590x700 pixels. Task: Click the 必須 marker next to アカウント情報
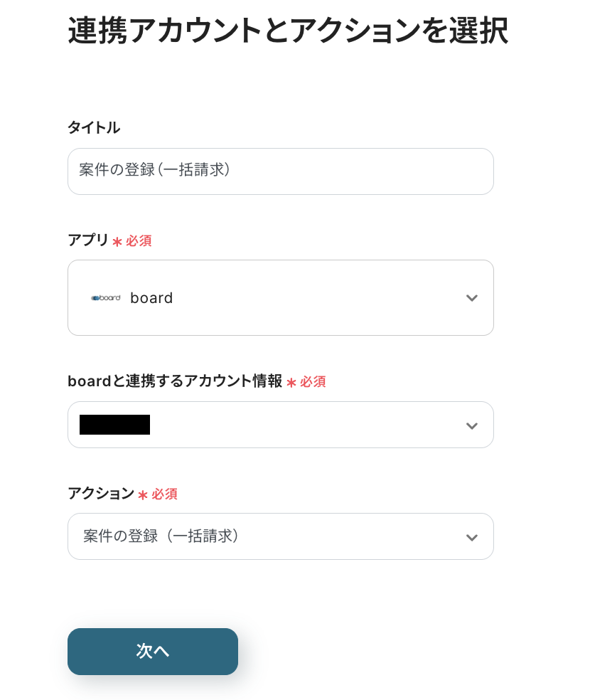[x=313, y=382]
